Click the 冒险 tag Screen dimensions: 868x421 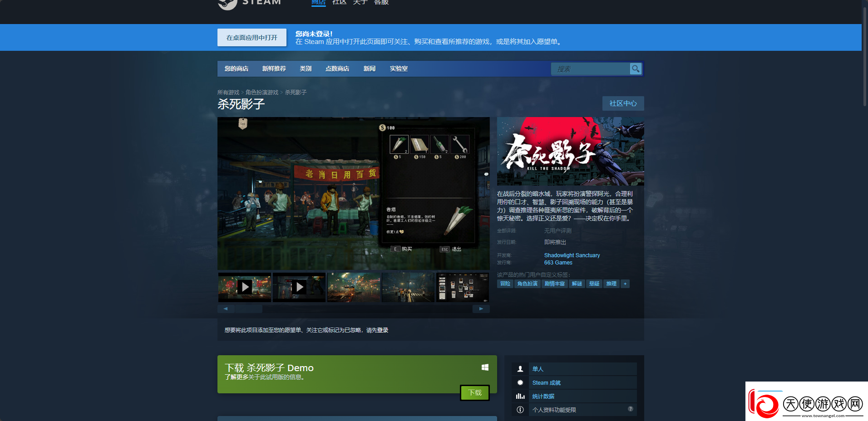pos(505,284)
